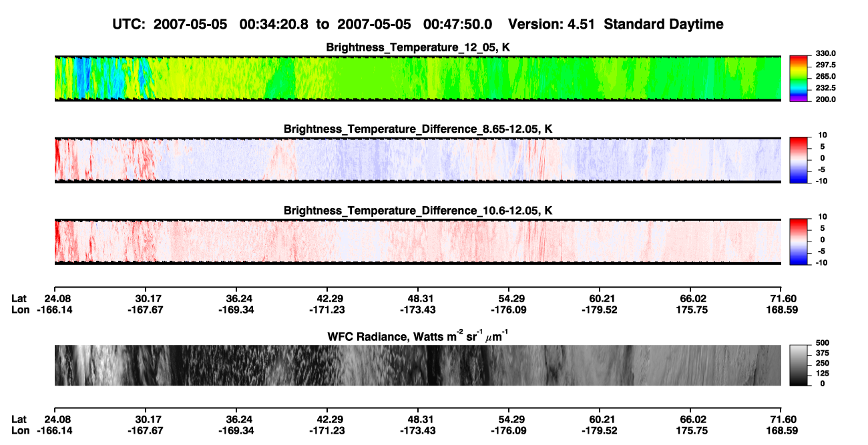Click the WFC Radiance panel title
This screenshot has width=868, height=445.
pos(418,337)
